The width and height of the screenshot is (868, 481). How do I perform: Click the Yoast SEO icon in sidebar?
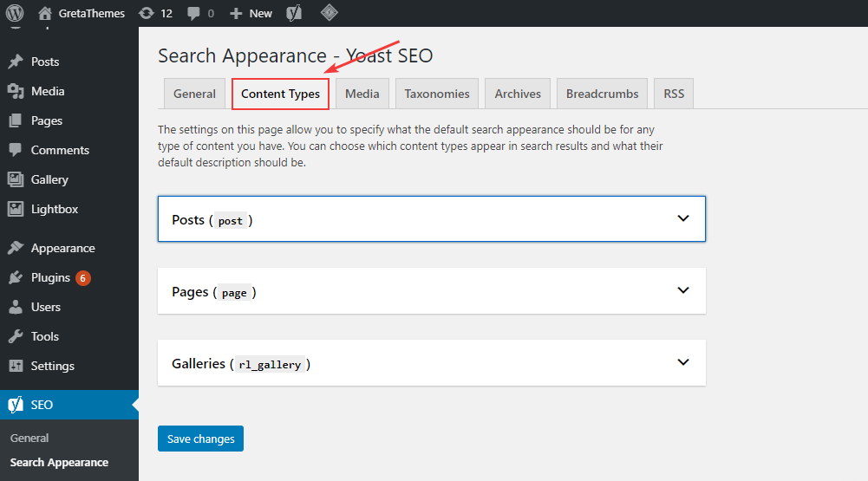point(16,405)
